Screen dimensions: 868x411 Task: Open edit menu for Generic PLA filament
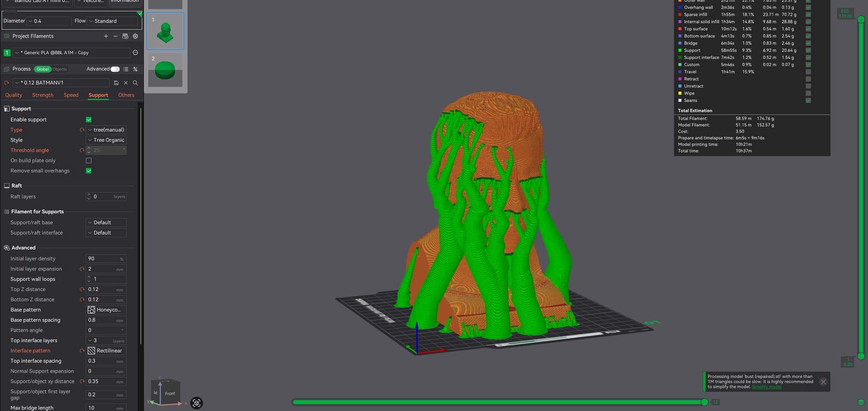pyautogui.click(x=135, y=53)
